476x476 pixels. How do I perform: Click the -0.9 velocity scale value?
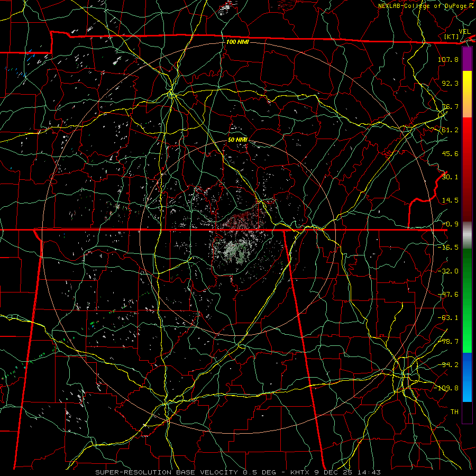point(450,224)
